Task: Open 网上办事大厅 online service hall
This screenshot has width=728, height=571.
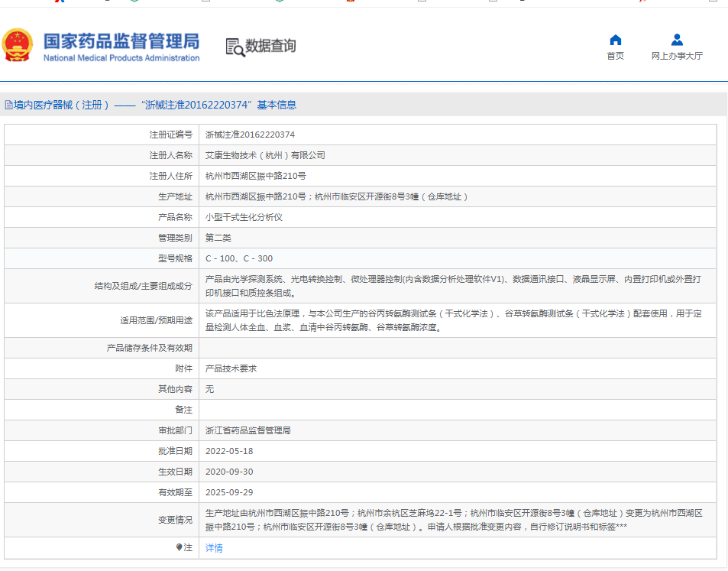Action: click(676, 55)
